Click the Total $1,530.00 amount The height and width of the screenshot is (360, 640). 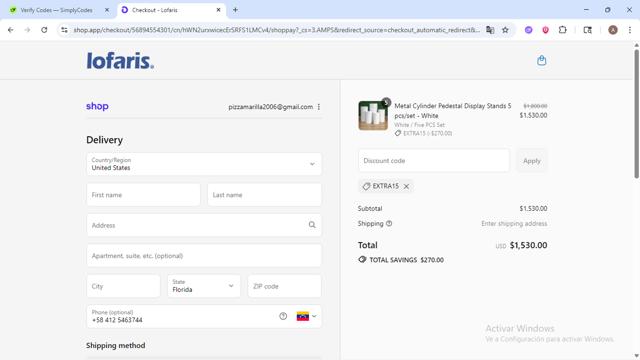pyautogui.click(x=528, y=245)
